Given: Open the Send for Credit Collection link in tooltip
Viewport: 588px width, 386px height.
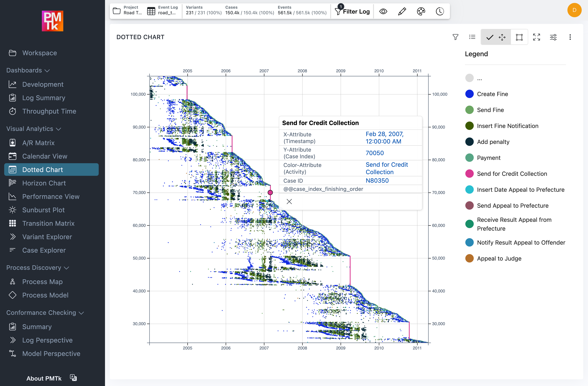Looking at the screenshot, I should pos(387,168).
